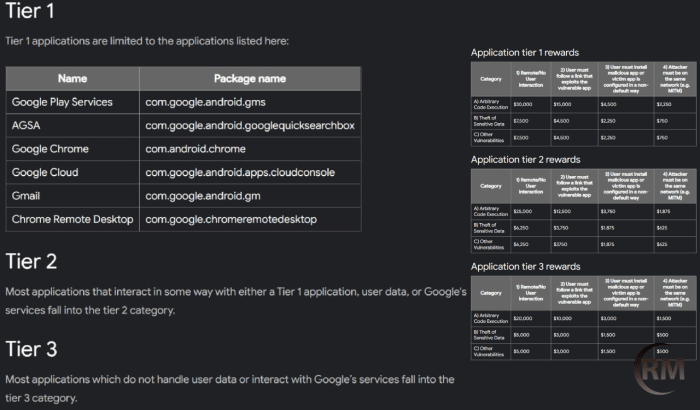
Task: Click "Category" header in tier 2 rewards table
Action: (491, 186)
